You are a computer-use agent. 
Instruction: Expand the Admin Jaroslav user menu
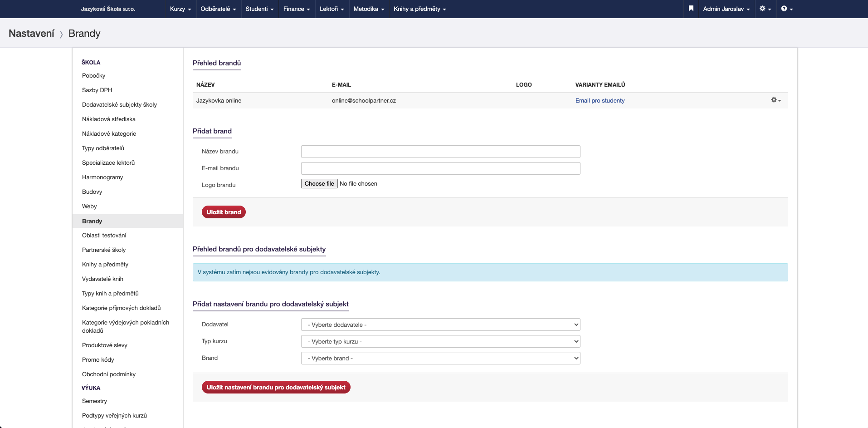(726, 9)
